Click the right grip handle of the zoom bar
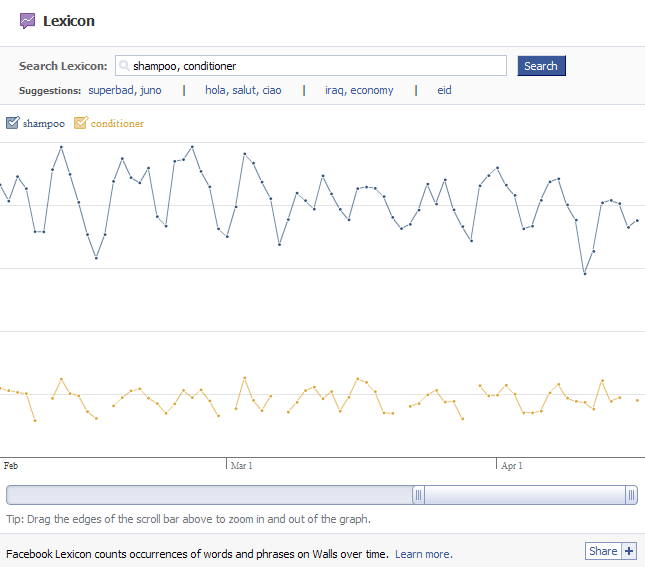The image size is (645, 567). tap(631, 495)
